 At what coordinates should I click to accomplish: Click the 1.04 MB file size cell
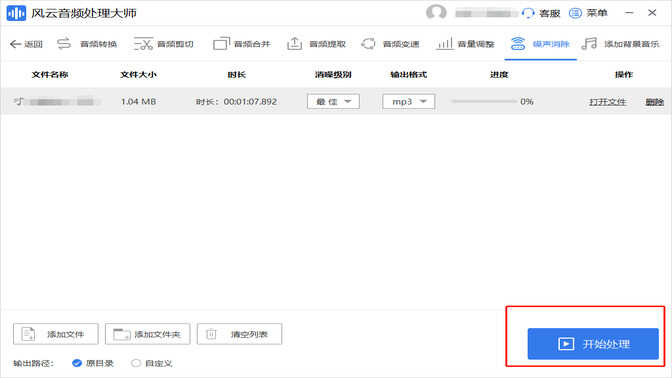(138, 102)
